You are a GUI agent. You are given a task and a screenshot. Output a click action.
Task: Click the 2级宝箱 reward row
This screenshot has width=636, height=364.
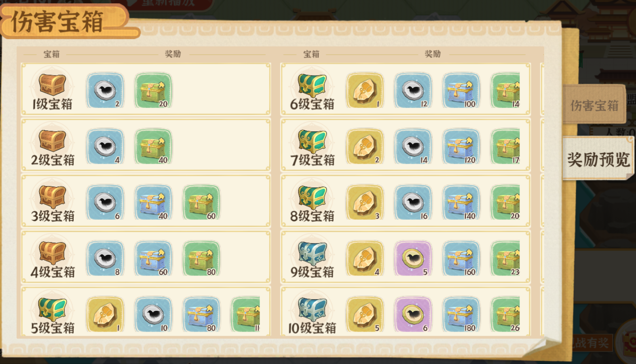click(146, 145)
